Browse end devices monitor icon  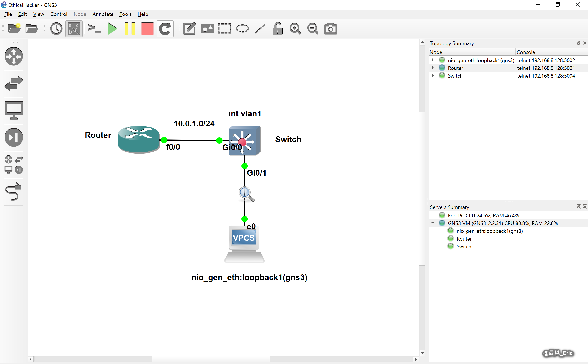(x=14, y=110)
